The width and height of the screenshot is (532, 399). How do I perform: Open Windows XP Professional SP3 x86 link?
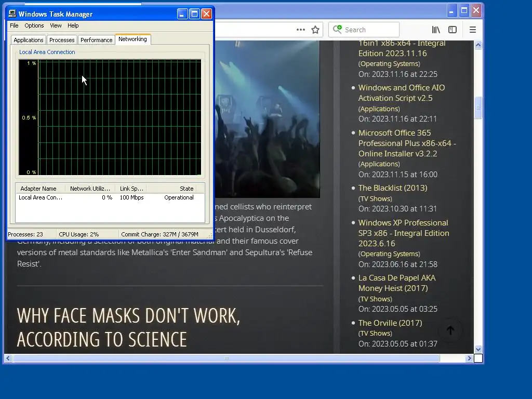[x=404, y=233]
